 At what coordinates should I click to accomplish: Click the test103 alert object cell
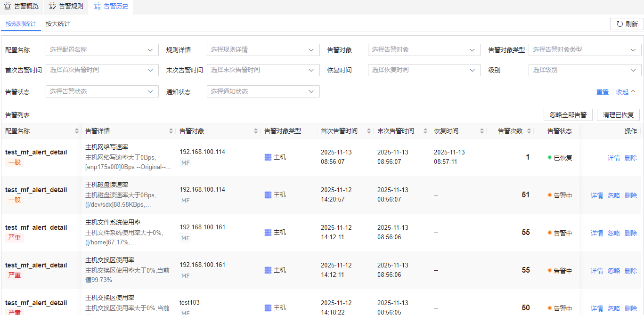pos(189,303)
